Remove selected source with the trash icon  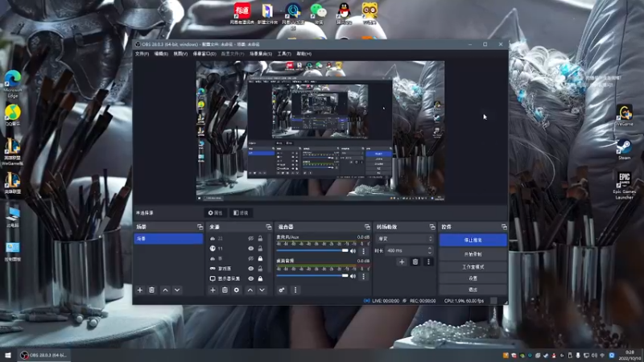pos(225,290)
